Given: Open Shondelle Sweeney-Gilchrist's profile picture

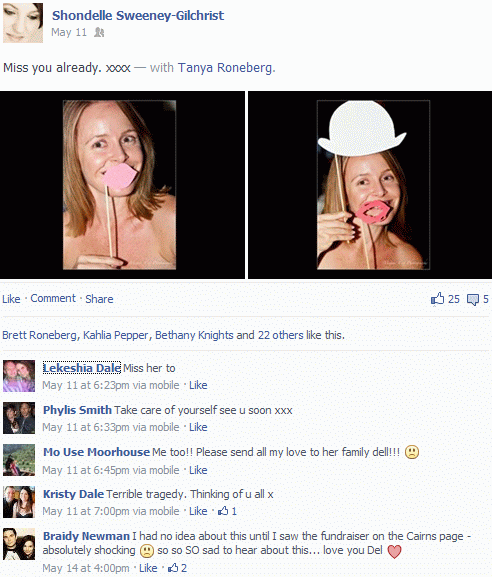Looking at the screenshot, I should point(23,23).
